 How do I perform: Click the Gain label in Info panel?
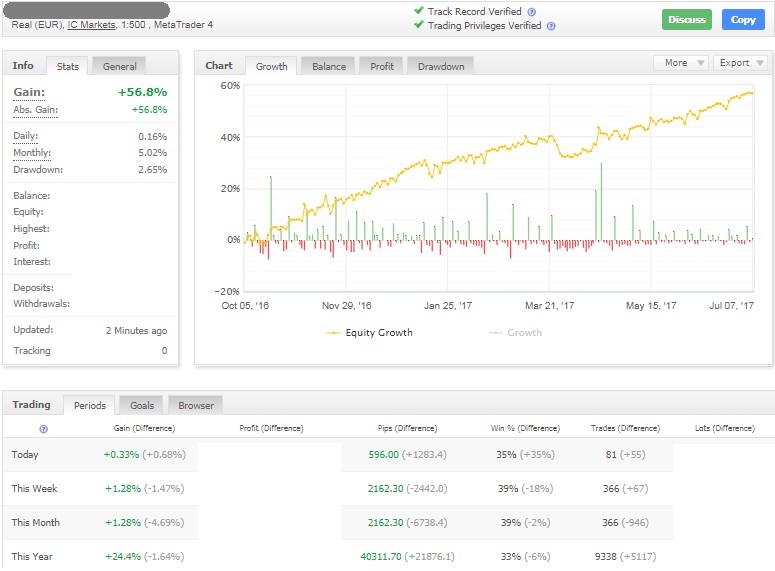29,92
